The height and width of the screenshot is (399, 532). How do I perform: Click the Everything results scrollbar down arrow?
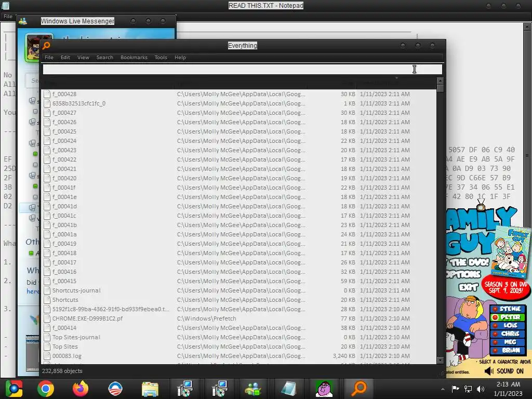click(440, 361)
